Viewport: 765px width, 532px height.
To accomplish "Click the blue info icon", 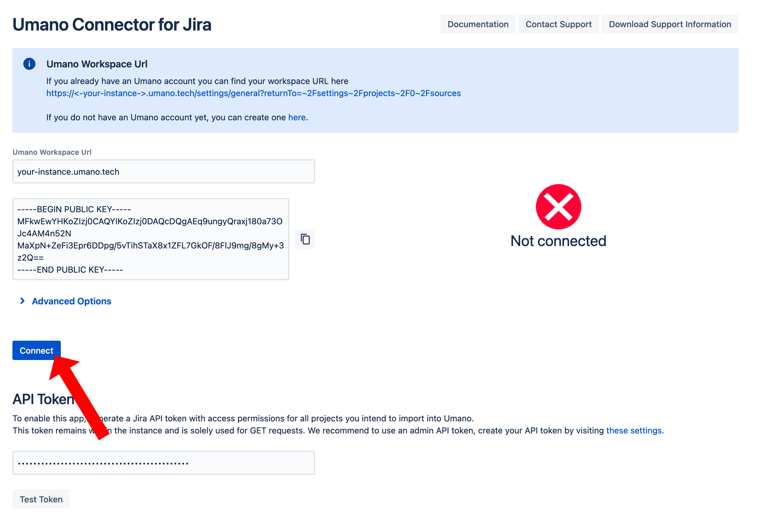I will (x=29, y=63).
